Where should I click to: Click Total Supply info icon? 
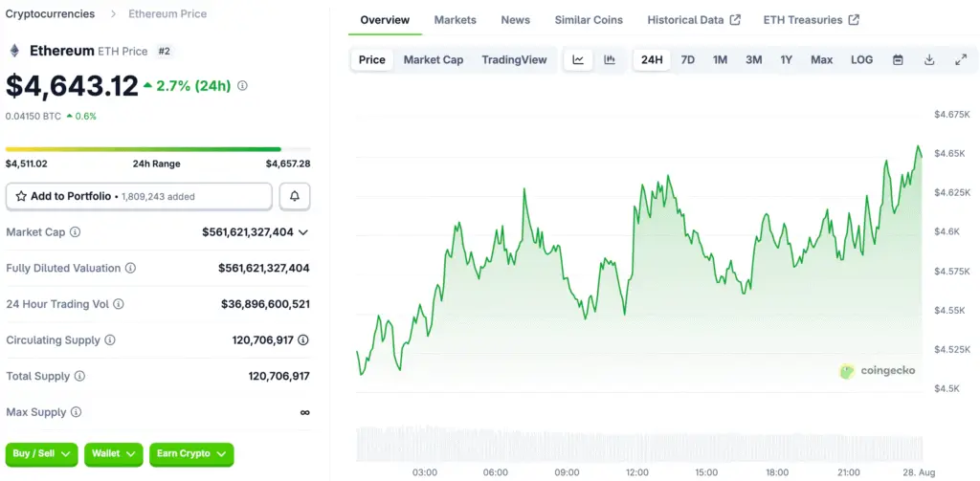click(79, 376)
